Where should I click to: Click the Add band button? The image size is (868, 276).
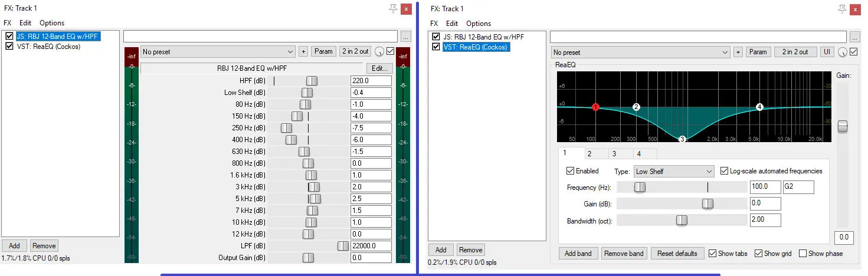pos(578,254)
